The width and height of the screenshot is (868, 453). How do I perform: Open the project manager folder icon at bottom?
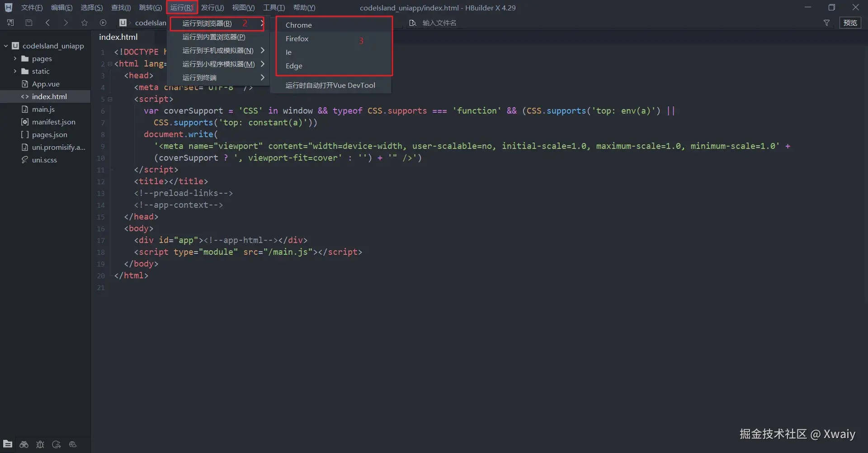click(x=8, y=444)
